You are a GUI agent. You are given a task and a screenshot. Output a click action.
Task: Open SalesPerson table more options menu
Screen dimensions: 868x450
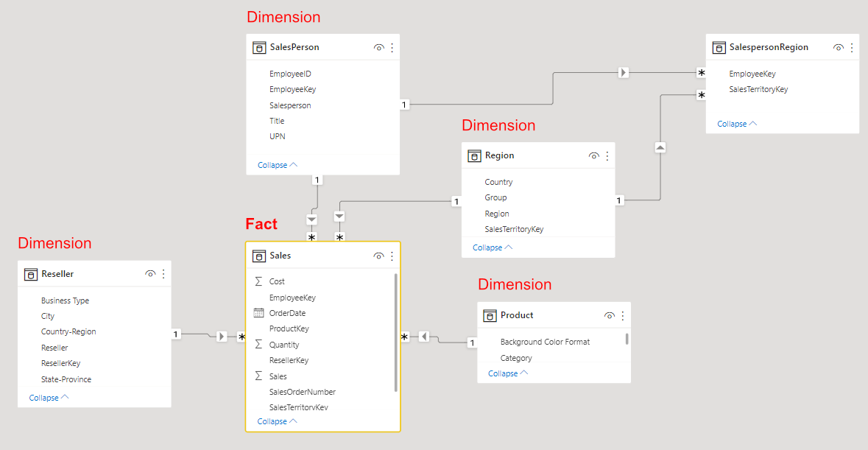tap(392, 48)
